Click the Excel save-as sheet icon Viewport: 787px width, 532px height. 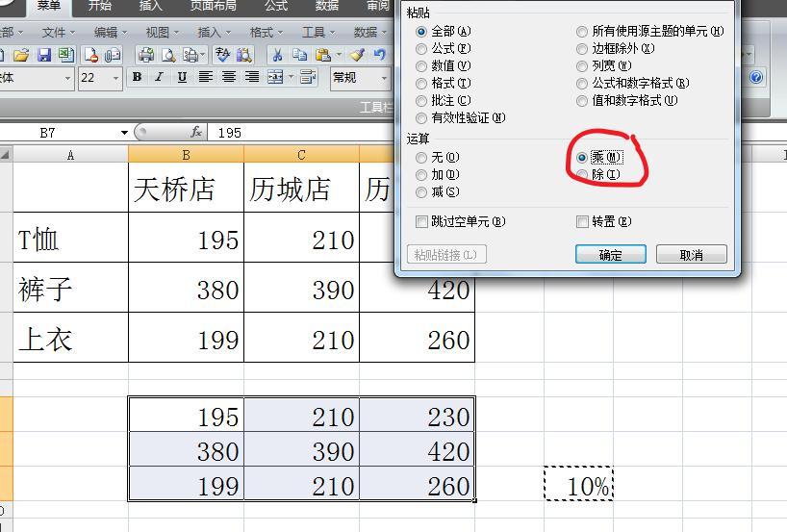point(65,55)
